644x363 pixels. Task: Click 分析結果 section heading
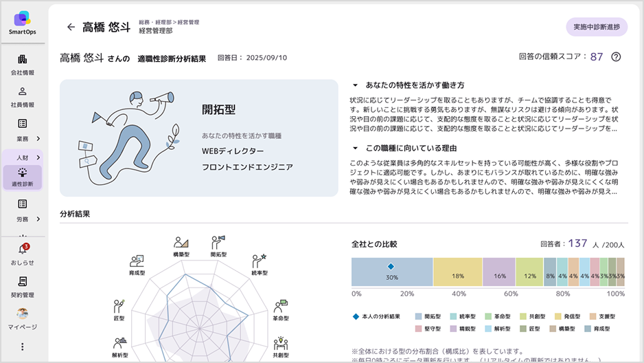[x=75, y=214]
